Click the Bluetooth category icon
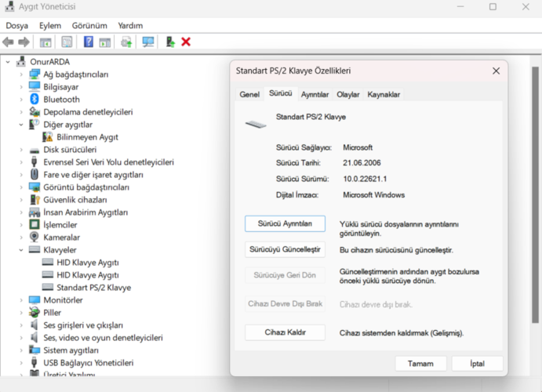The image size is (542, 392). [x=35, y=99]
